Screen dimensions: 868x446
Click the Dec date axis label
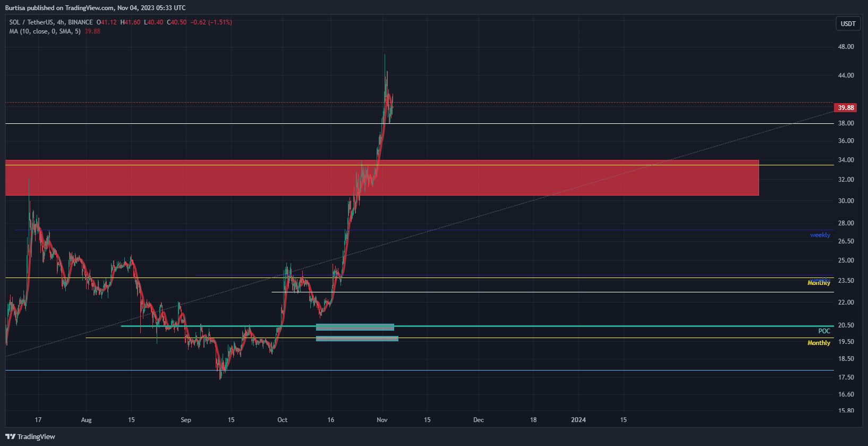[478, 420]
